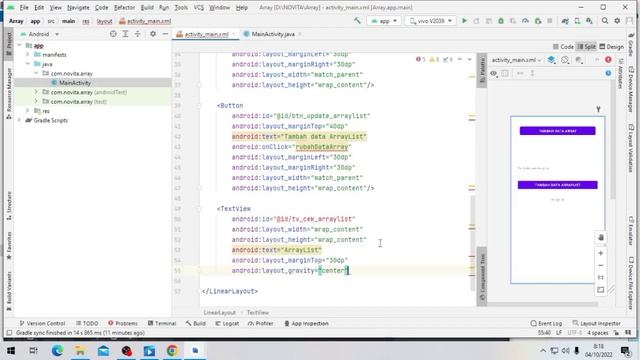
Task: Collapse the java folder
Action: (x=27, y=64)
